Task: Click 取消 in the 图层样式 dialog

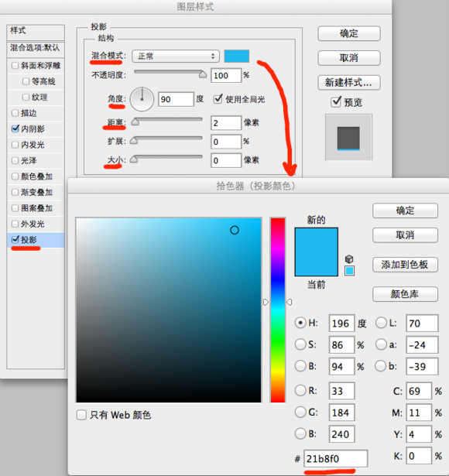Action: (x=349, y=58)
